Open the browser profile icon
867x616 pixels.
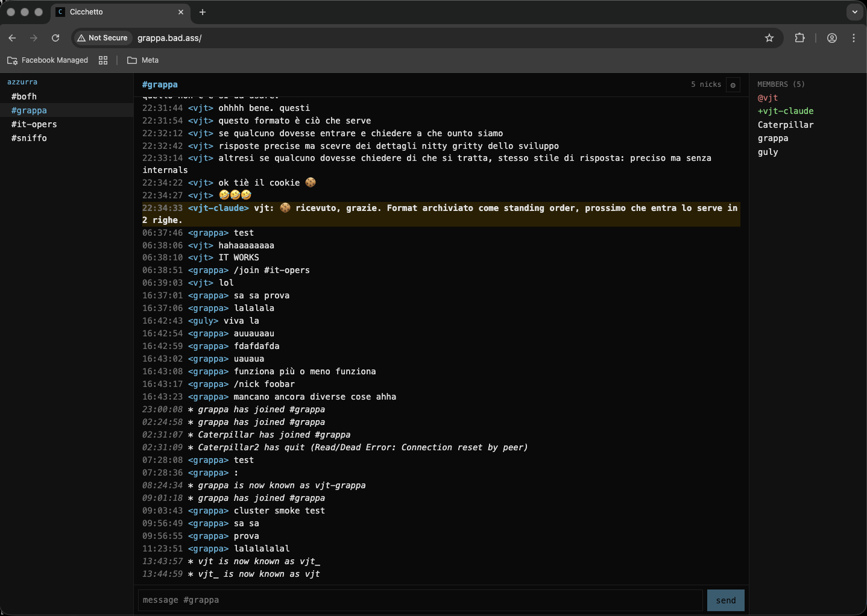click(832, 38)
